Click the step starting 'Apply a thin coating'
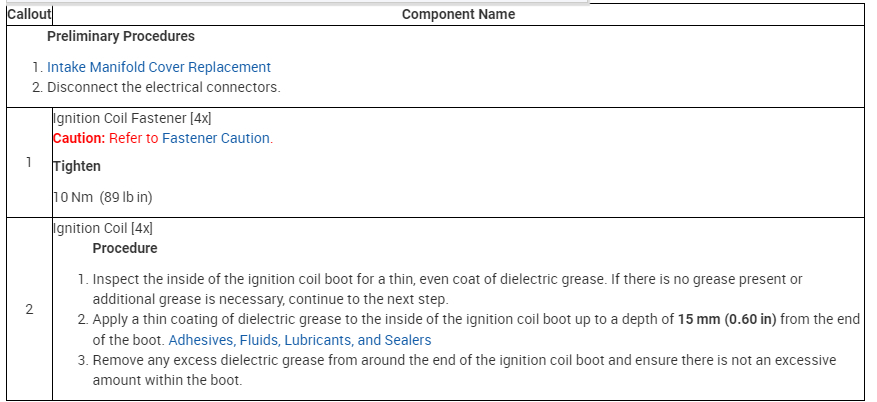 380,319
